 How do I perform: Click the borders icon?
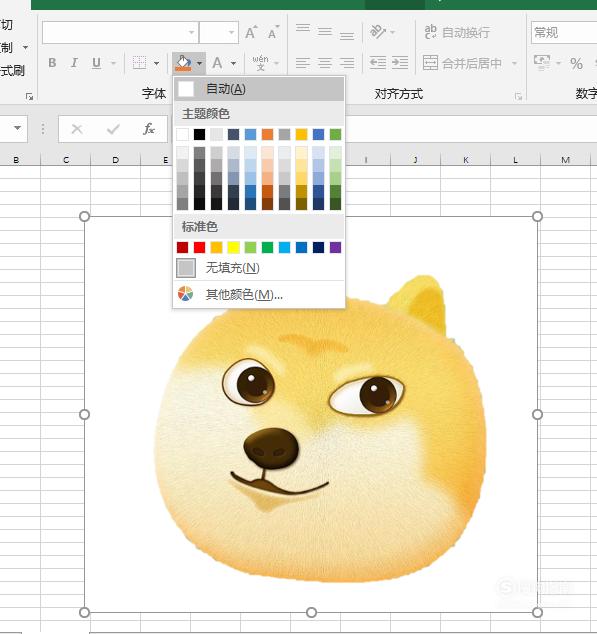click(140, 63)
